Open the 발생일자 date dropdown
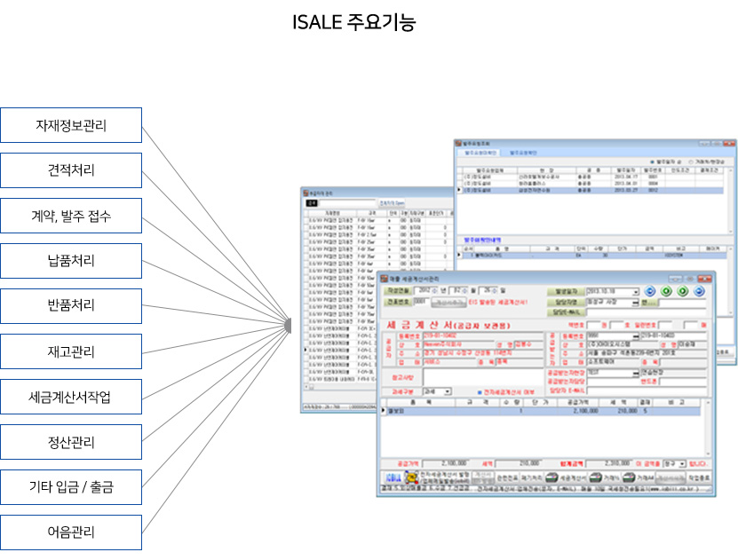 click(635, 291)
